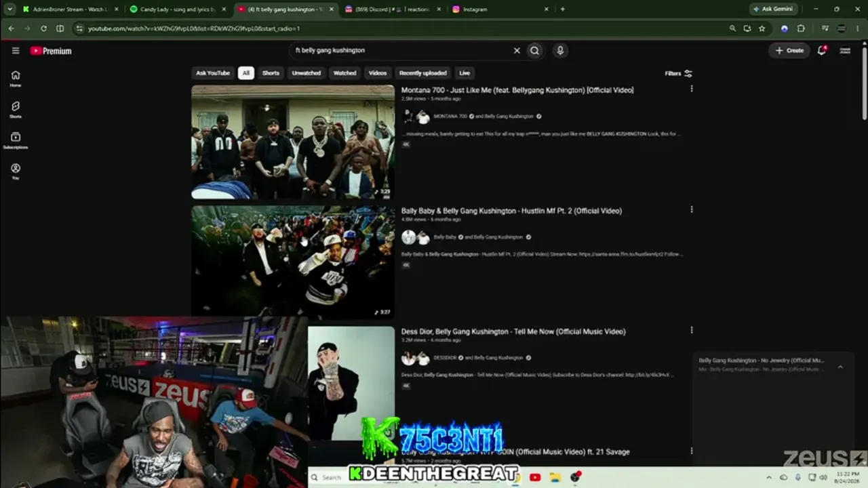Open the MONTANA 700 channel link
Image resolution: width=868 pixels, height=488 pixels.
pyautogui.click(x=450, y=117)
